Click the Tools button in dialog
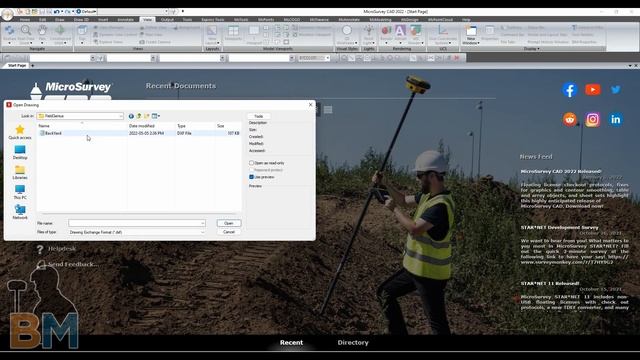The height and width of the screenshot is (360, 640). [258, 116]
